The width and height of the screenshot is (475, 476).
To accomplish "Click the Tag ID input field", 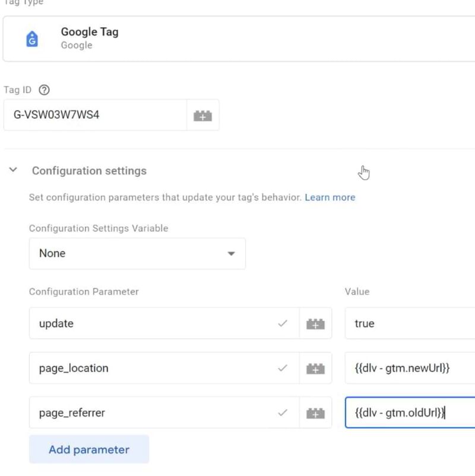I will [95, 115].
